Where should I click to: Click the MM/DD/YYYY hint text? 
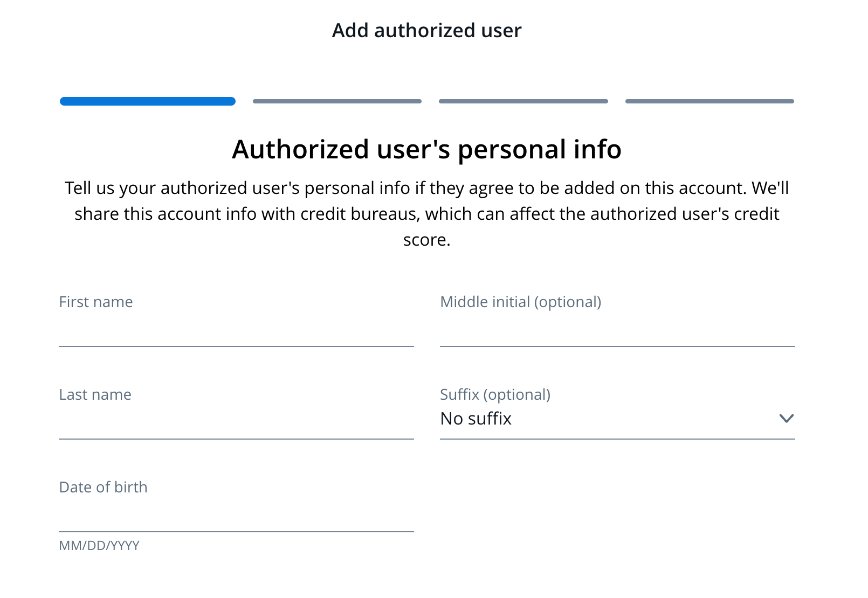tap(98, 545)
